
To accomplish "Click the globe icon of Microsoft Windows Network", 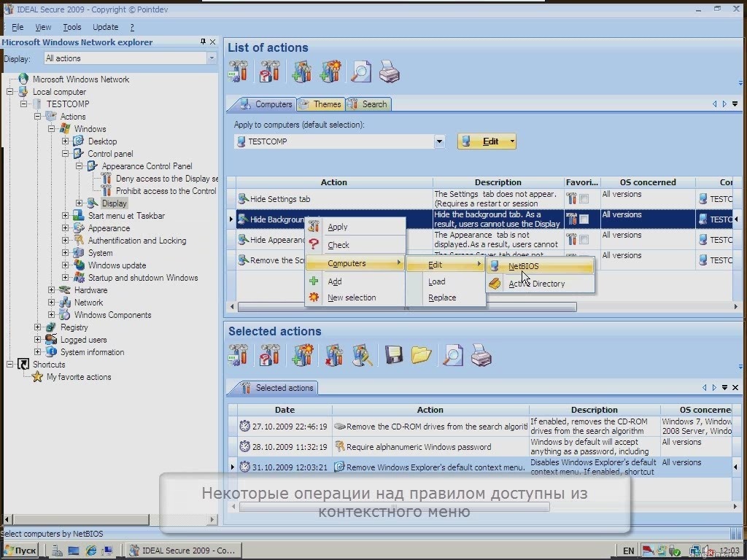I will [23, 79].
